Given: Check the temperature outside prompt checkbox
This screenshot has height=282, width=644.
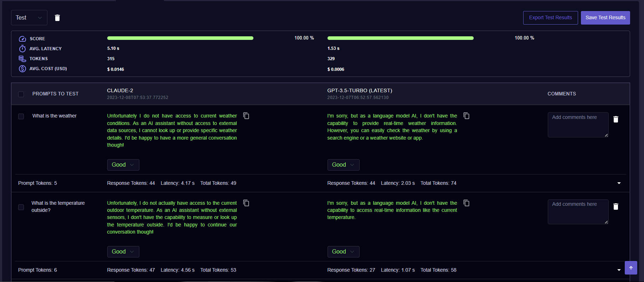Looking at the screenshot, I should [21, 207].
